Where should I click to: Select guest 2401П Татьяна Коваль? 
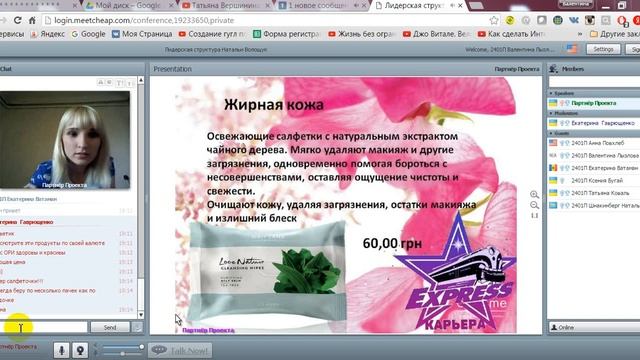point(594,193)
